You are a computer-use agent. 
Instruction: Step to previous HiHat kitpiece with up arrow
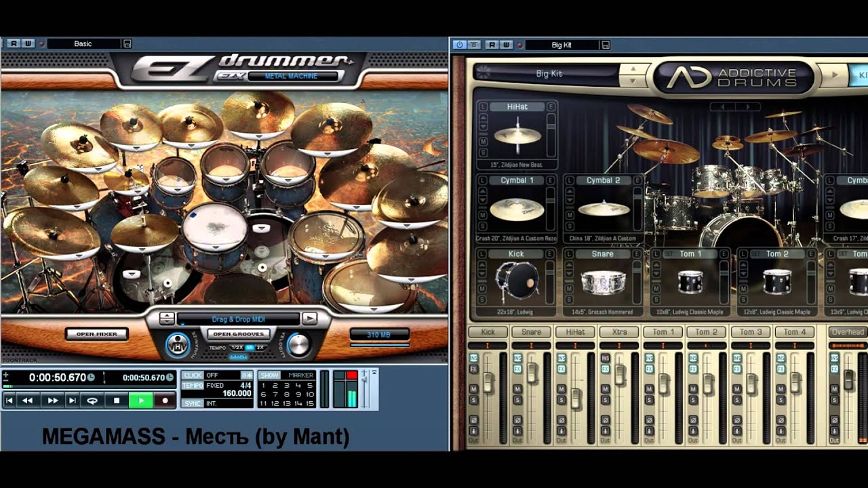[482, 118]
